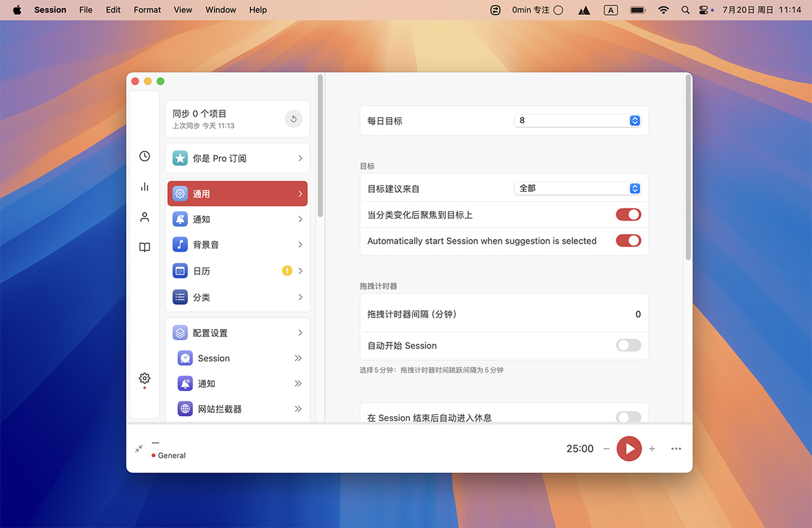Click the Spotlight search icon in menu bar

pos(685,10)
